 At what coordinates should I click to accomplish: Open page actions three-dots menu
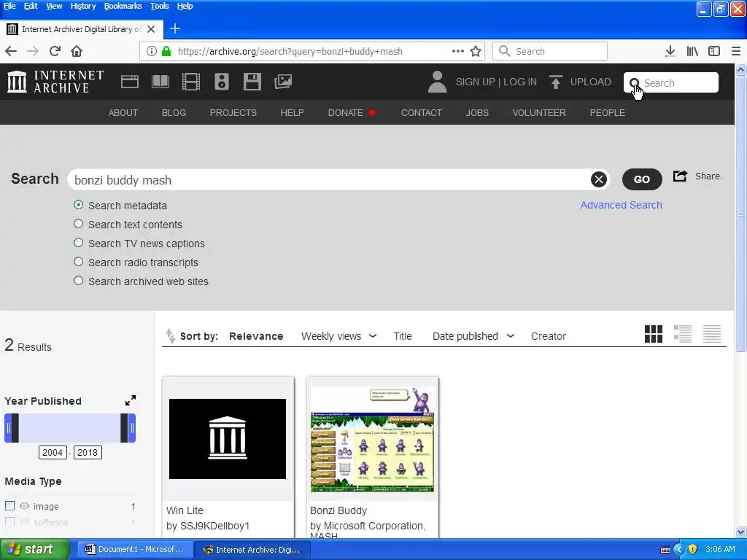(x=458, y=51)
